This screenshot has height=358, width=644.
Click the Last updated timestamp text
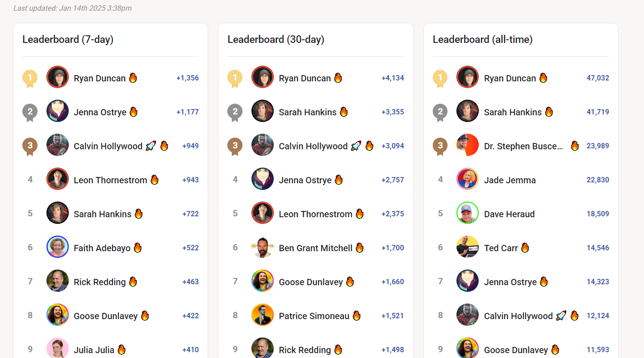(72, 8)
